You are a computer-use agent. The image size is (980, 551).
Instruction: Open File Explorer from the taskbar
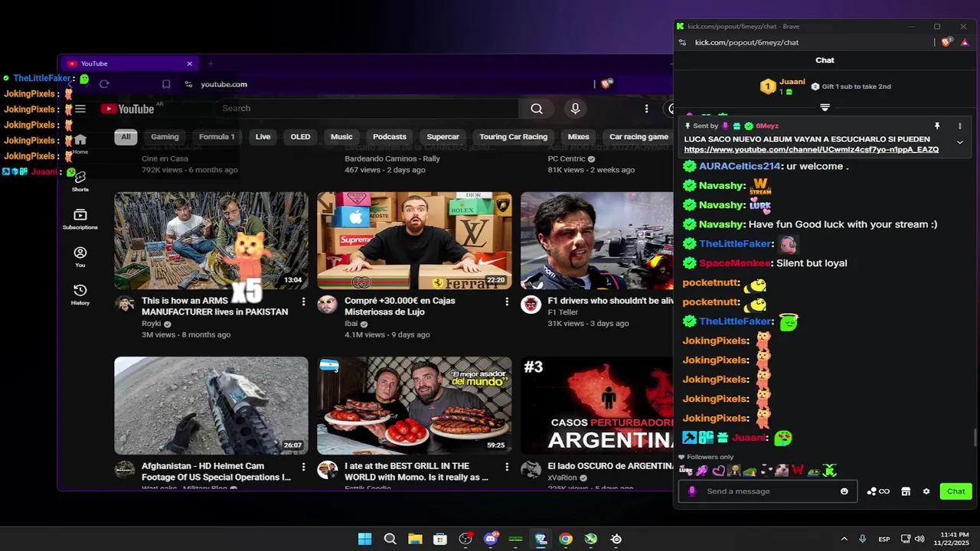[415, 539]
